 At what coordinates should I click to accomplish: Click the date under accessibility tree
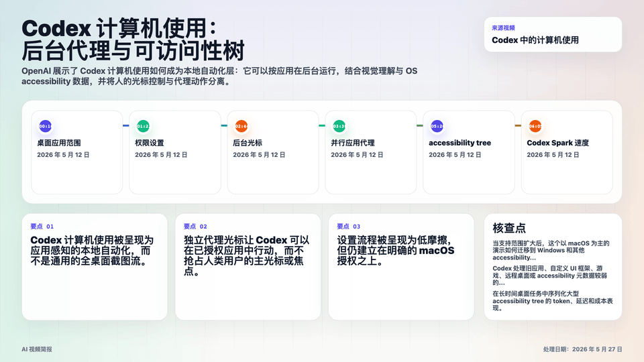[x=455, y=155]
